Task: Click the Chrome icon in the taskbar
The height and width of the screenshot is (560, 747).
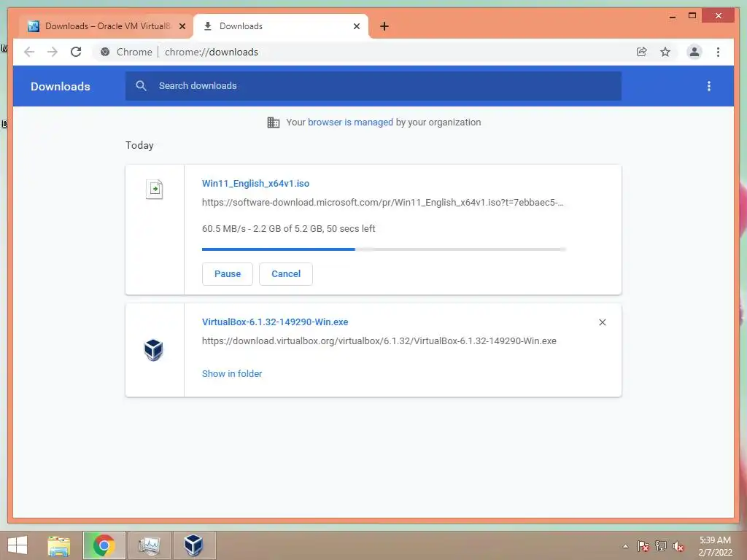Action: pos(104,545)
